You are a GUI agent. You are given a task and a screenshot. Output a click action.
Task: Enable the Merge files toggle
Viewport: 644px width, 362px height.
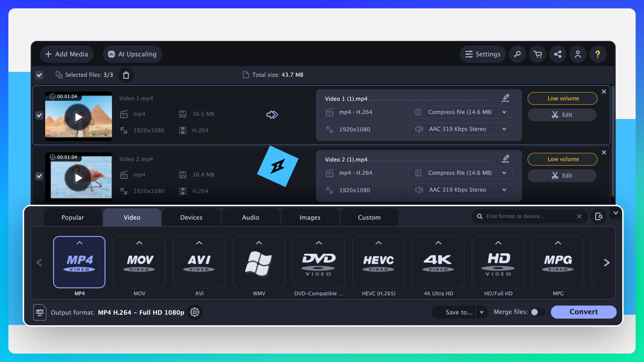click(536, 312)
